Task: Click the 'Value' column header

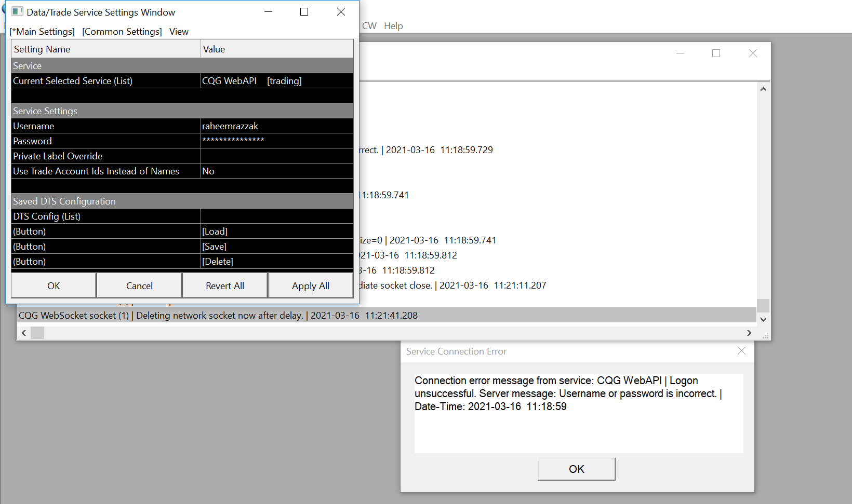Action: 277,49
